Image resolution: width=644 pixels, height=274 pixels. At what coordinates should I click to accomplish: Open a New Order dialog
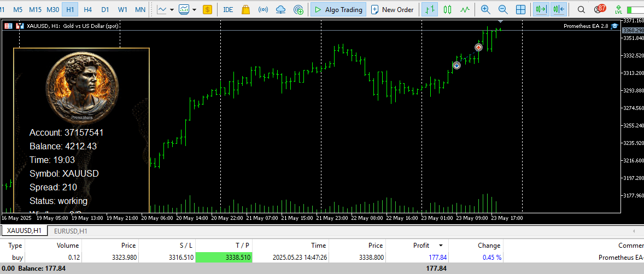click(392, 9)
